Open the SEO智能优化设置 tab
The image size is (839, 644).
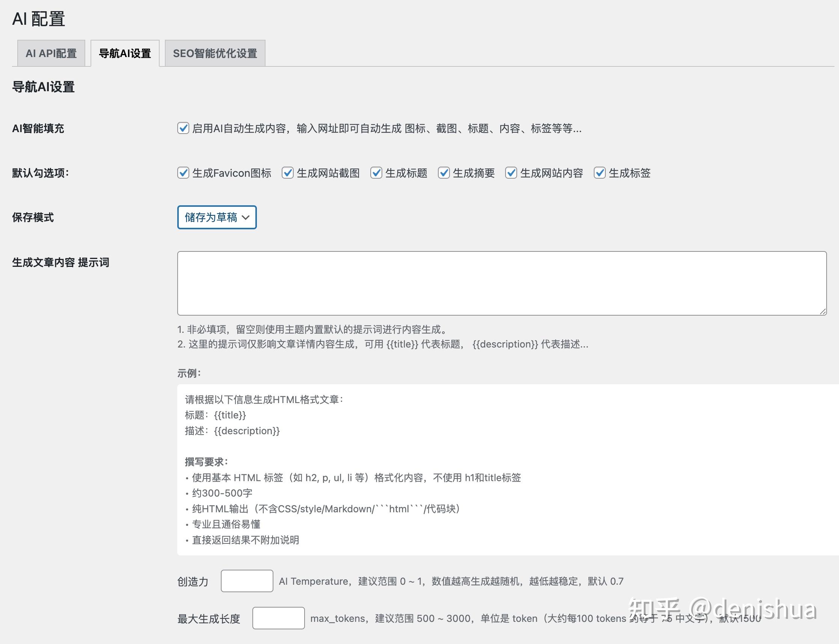coord(215,53)
